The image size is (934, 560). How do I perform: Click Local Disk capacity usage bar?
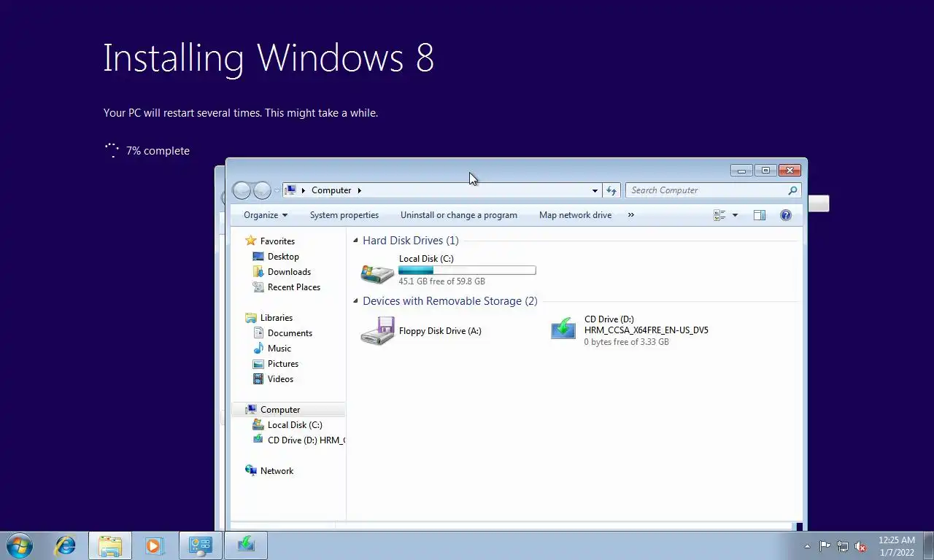coord(467,271)
